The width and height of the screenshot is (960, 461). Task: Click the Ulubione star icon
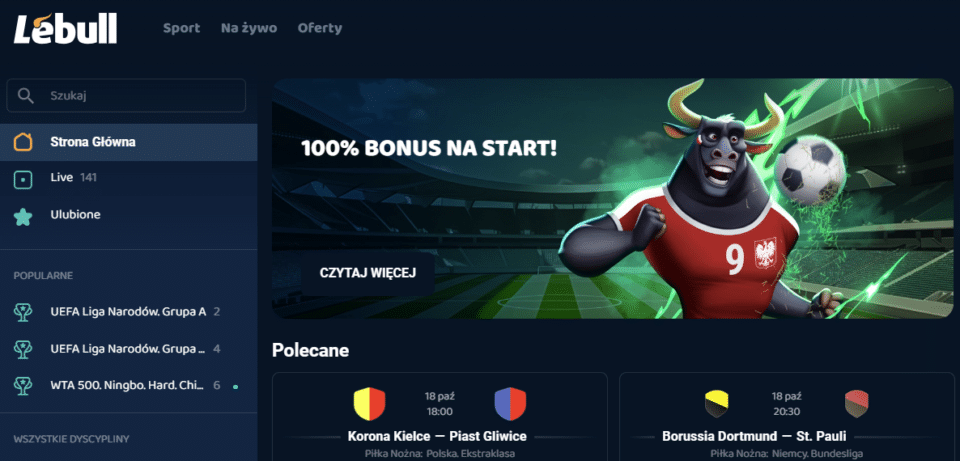click(23, 216)
